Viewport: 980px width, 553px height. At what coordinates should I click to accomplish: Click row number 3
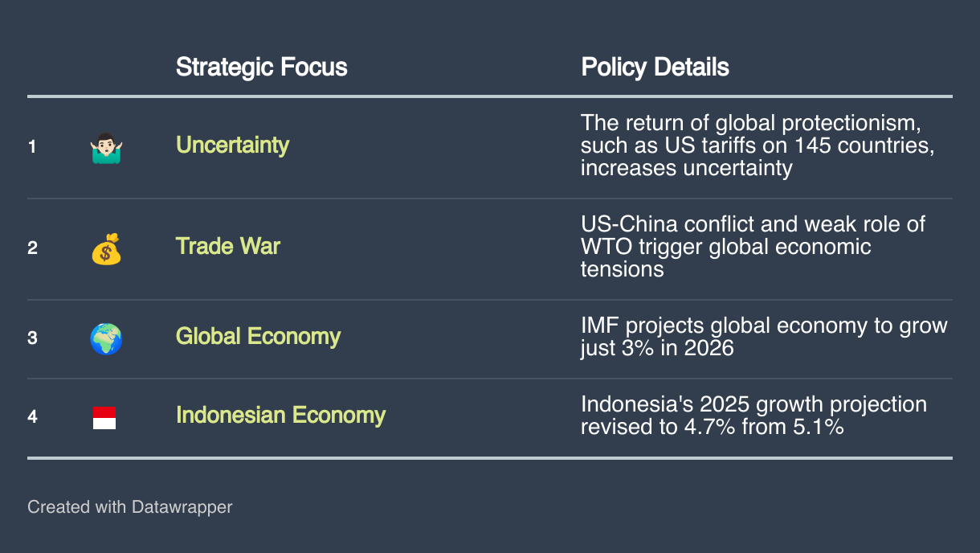[32, 338]
